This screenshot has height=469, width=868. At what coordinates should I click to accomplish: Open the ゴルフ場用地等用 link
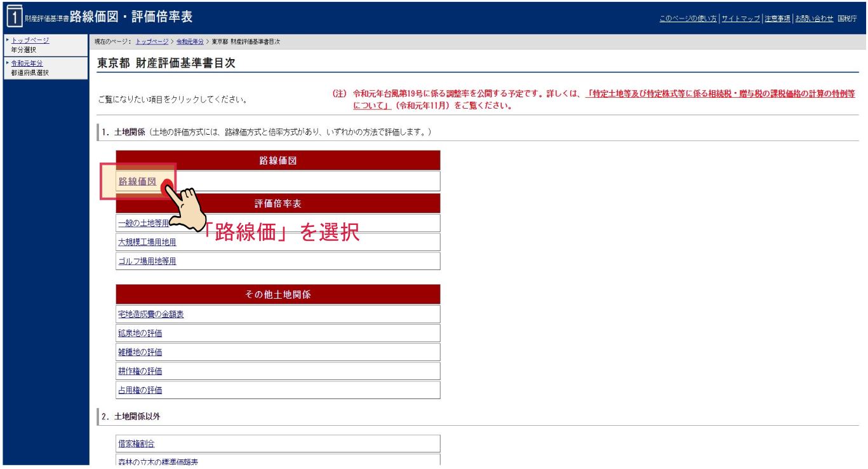(x=147, y=261)
